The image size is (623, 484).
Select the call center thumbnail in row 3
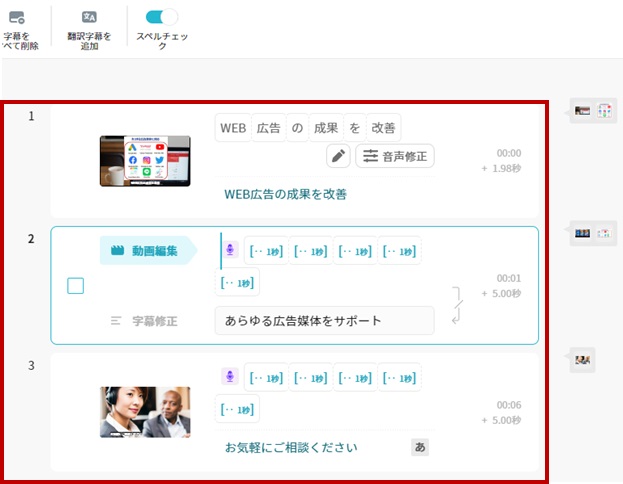[x=145, y=412]
